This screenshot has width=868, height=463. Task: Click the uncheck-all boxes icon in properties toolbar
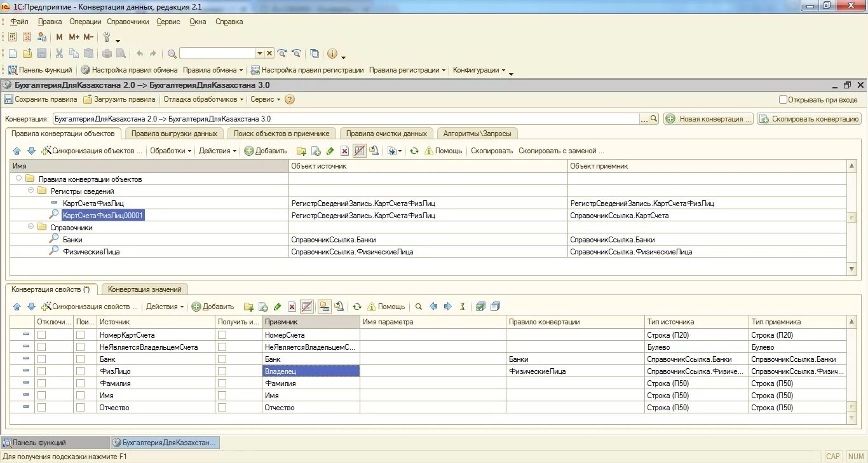click(496, 307)
